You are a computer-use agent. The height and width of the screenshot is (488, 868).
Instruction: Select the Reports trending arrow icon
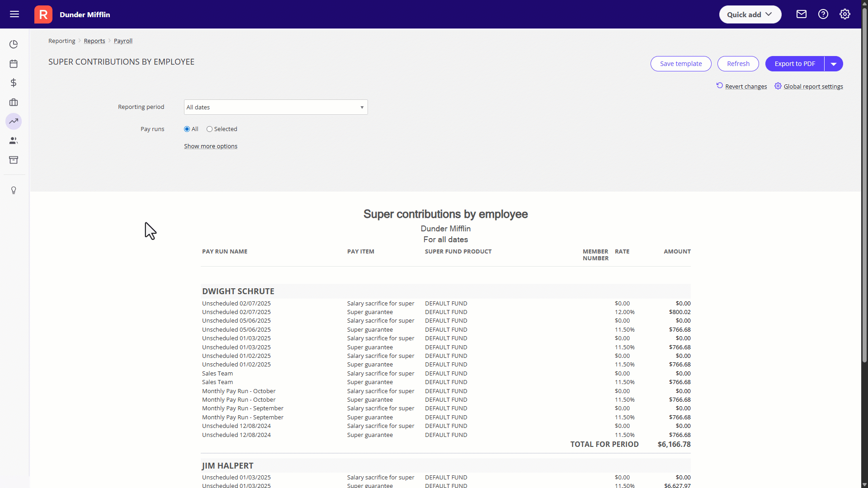pos(14,121)
